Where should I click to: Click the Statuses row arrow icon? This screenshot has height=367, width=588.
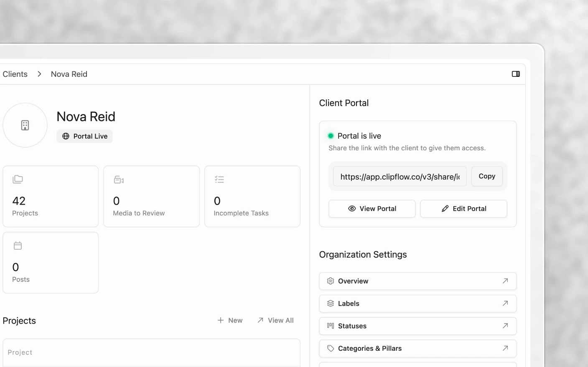pyautogui.click(x=505, y=326)
